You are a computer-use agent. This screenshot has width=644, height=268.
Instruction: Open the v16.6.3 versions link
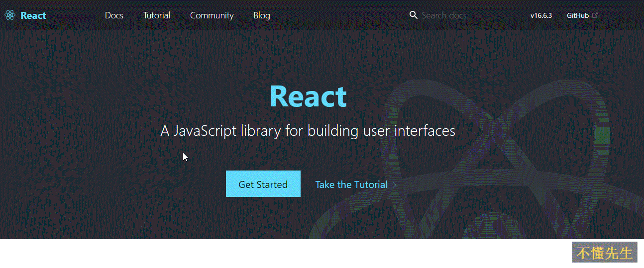tap(541, 15)
